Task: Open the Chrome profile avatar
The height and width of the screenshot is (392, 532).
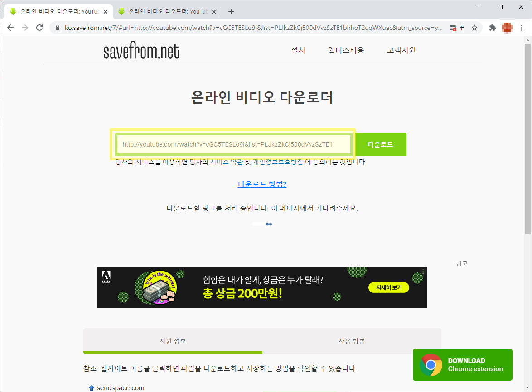Action: tap(507, 28)
